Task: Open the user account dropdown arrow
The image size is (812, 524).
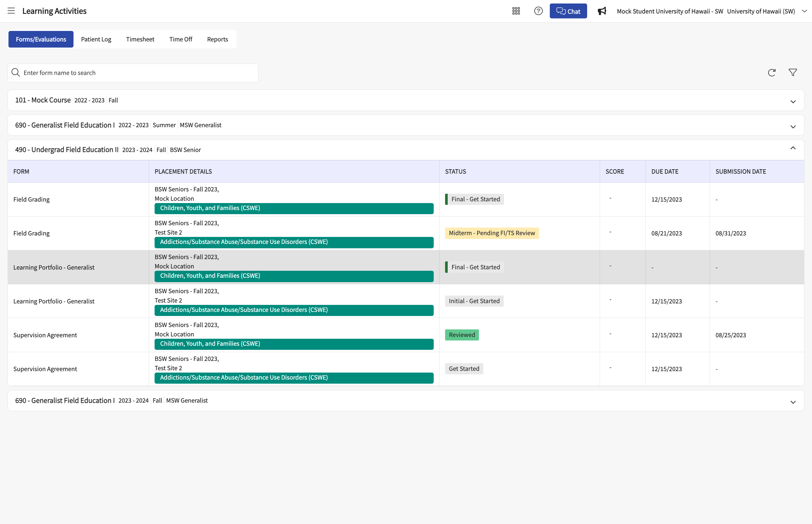Action: pos(804,11)
